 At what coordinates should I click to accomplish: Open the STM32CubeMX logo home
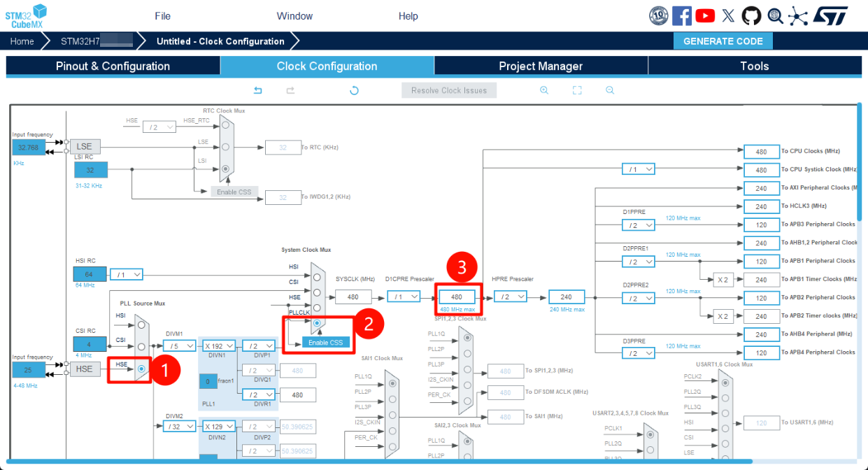pyautogui.click(x=27, y=15)
